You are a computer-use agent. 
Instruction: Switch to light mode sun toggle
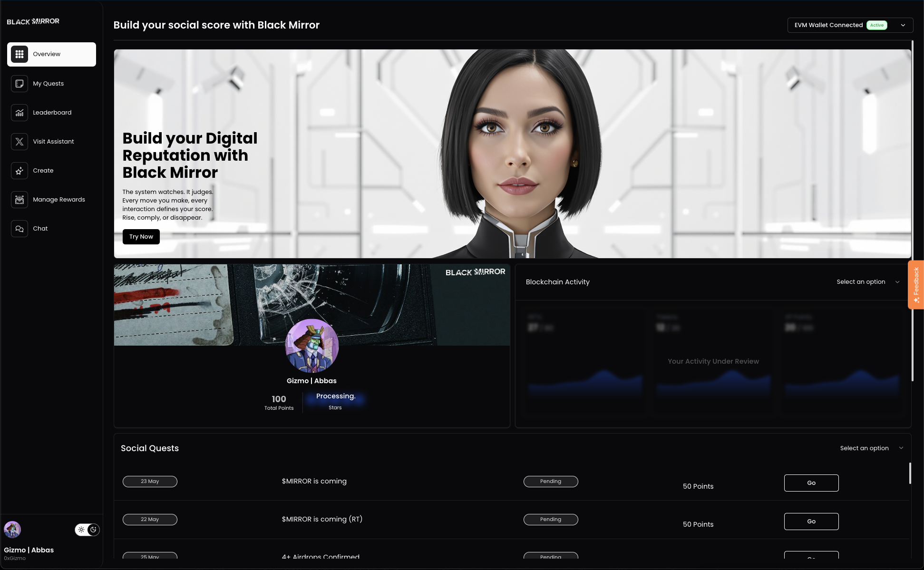81,530
